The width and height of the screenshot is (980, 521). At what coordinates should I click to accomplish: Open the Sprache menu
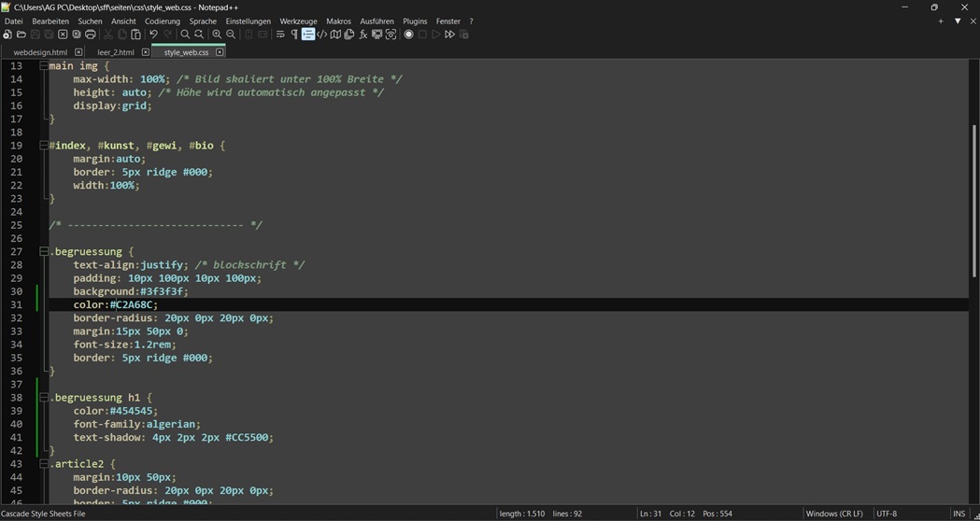203,21
